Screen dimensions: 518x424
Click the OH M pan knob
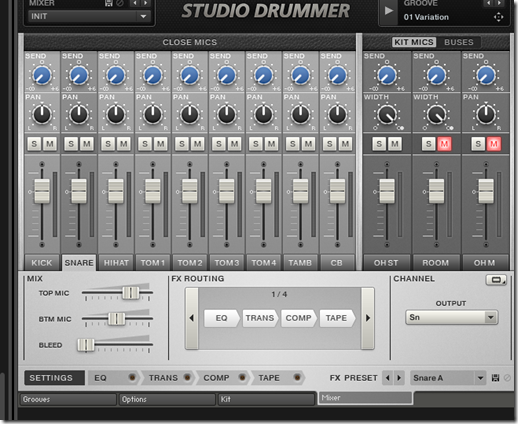pyautogui.click(x=486, y=114)
